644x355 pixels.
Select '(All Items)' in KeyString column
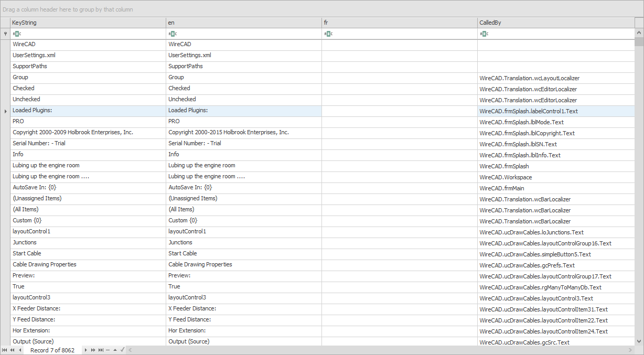pos(88,210)
